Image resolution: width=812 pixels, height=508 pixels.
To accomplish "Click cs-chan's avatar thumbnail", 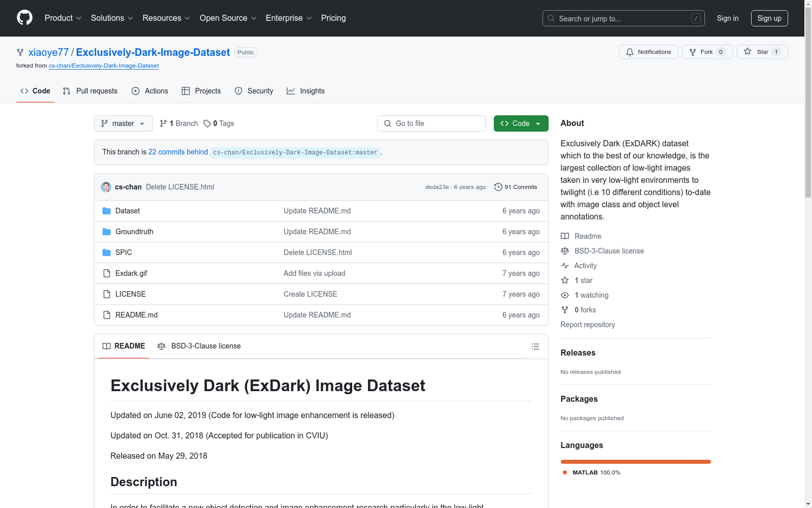I will point(106,187).
